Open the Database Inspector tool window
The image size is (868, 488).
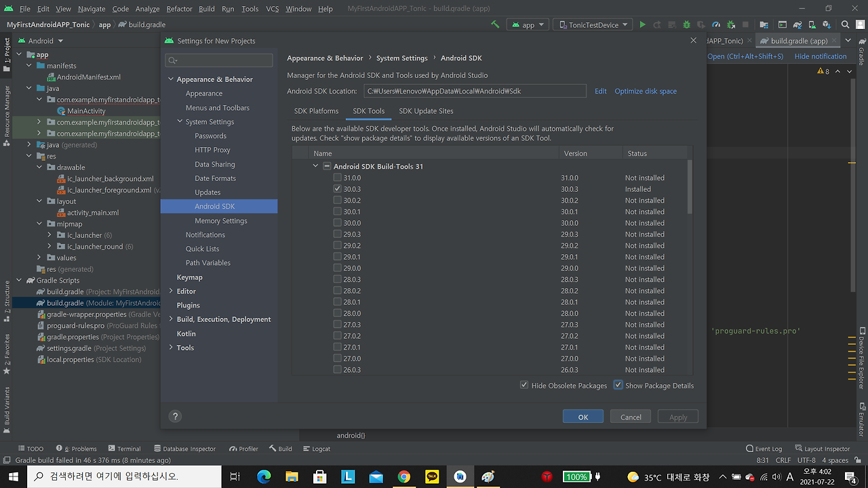[184, 449]
